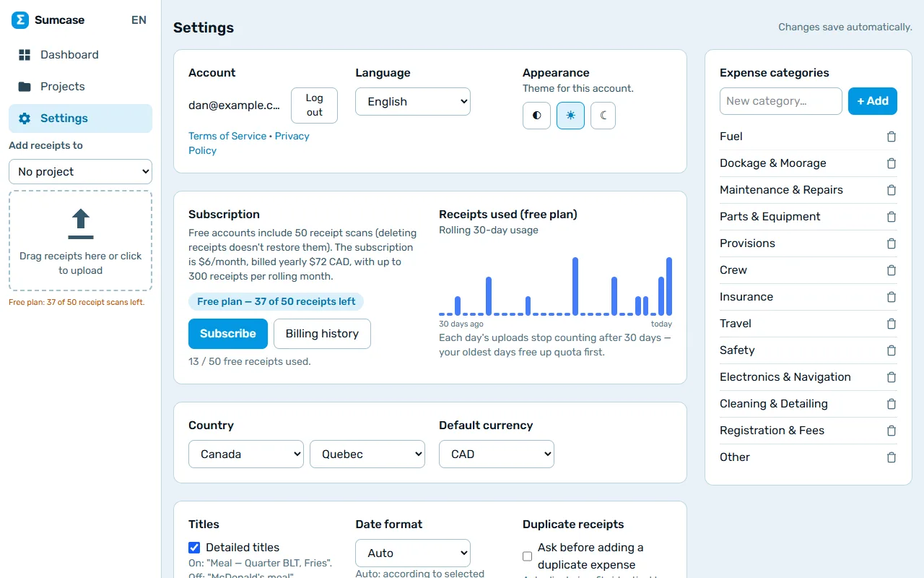Delete the Fuel category
The width and height of the screenshot is (924, 578).
tap(892, 137)
